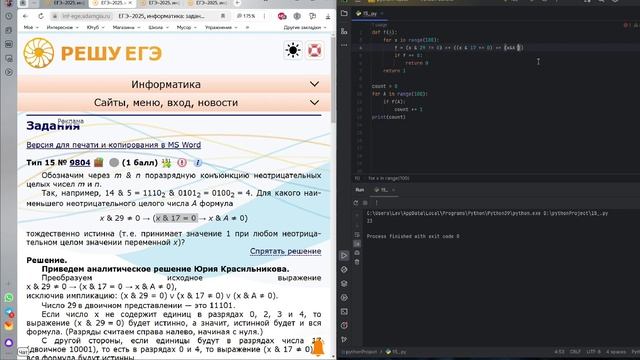Open new browser tab with plus button
Screen dimensions: 640x360
(x=237, y=3)
